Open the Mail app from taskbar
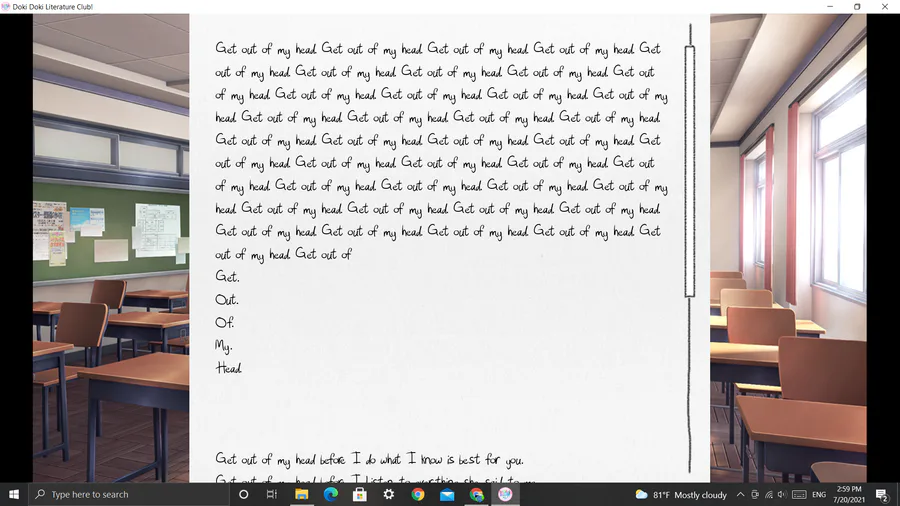The height and width of the screenshot is (506, 900). pyautogui.click(x=447, y=494)
